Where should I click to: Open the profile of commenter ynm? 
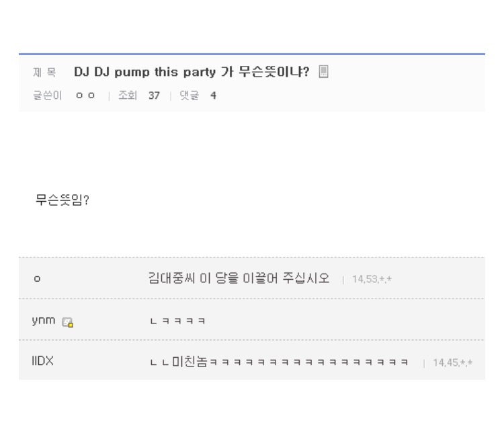click(43, 320)
